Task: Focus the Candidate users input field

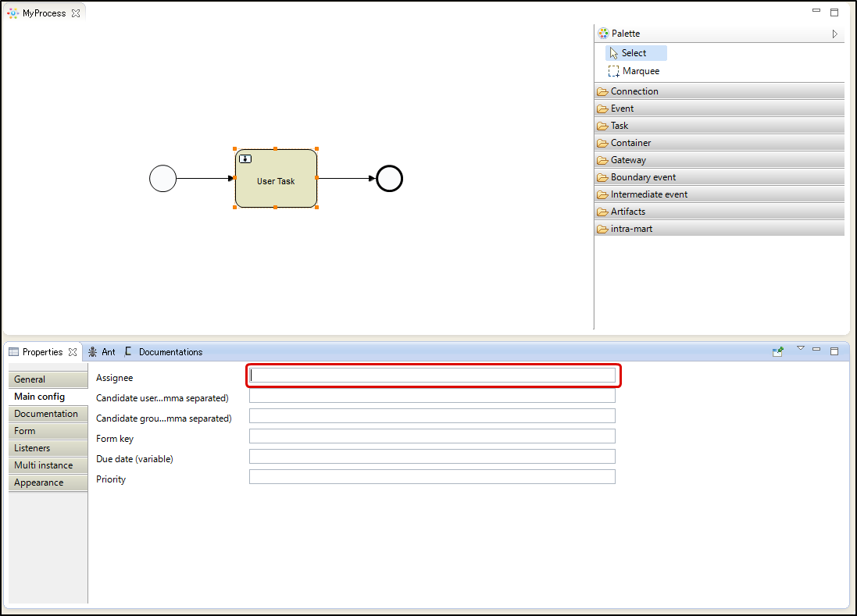Action: click(432, 395)
